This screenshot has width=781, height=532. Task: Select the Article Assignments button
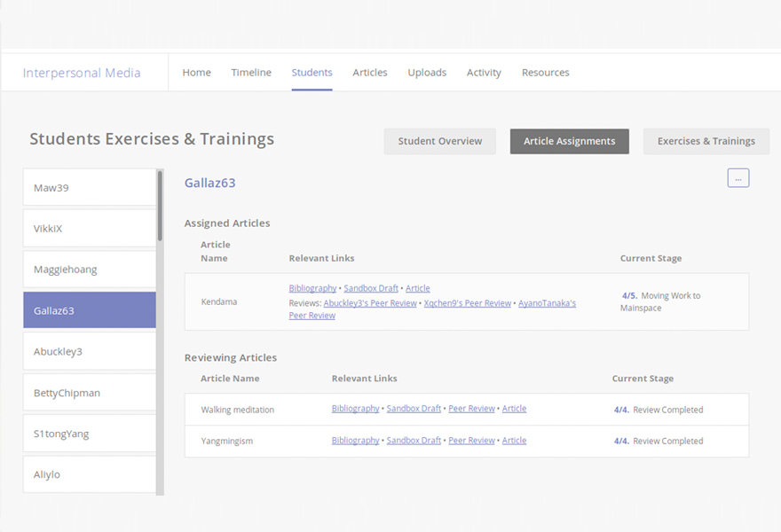(569, 141)
